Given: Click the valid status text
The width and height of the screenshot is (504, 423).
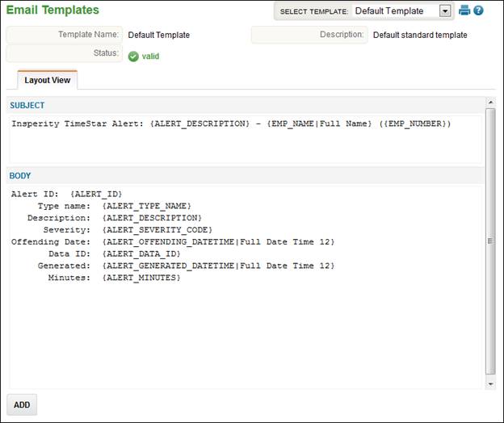Looking at the screenshot, I should coord(150,57).
